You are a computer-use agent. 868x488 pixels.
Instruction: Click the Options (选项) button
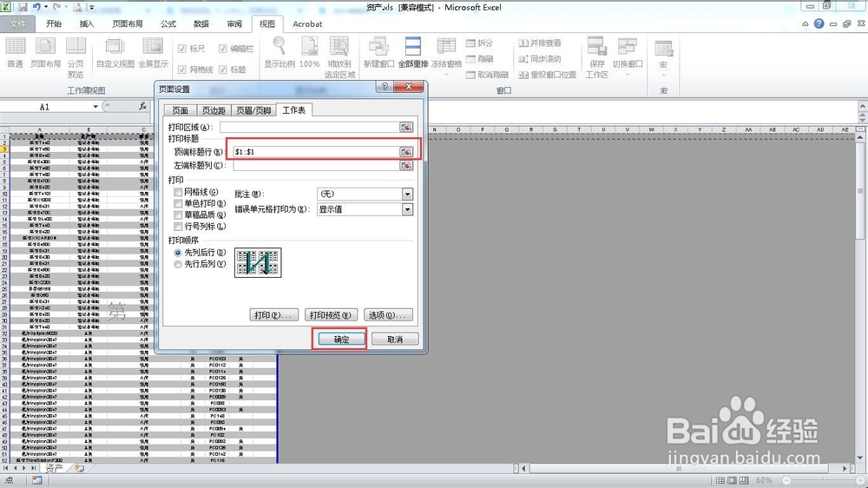tap(388, 314)
